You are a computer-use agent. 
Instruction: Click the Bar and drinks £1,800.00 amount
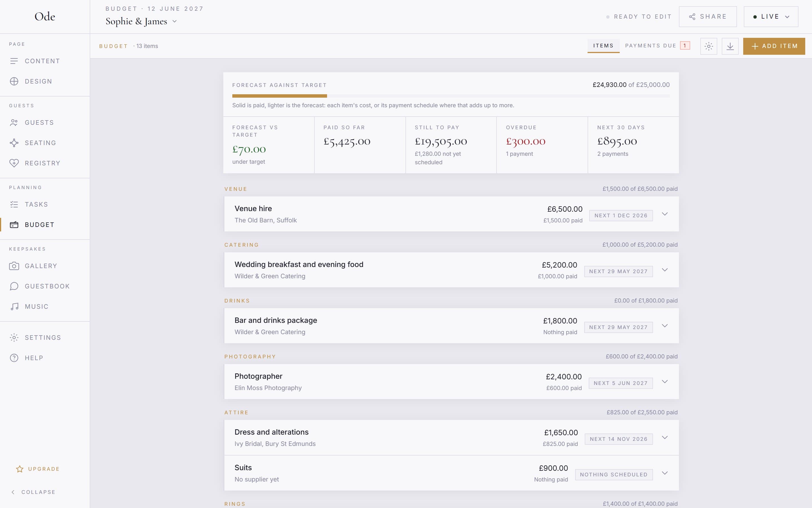[560, 321]
